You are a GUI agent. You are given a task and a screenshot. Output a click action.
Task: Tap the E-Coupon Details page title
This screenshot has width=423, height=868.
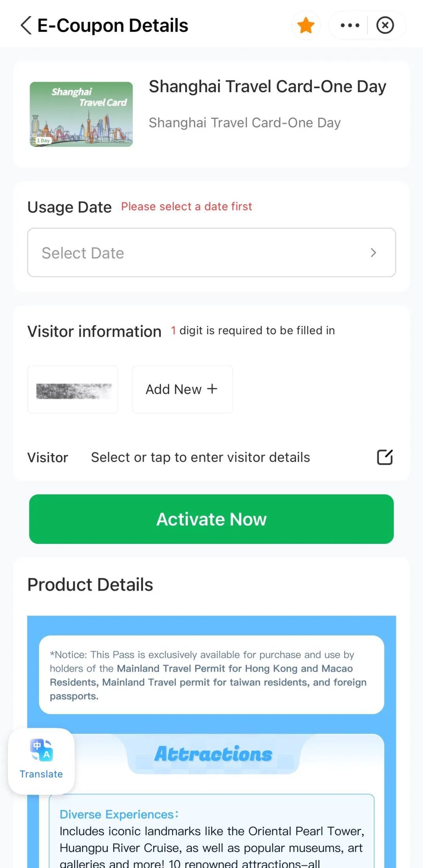point(113,25)
